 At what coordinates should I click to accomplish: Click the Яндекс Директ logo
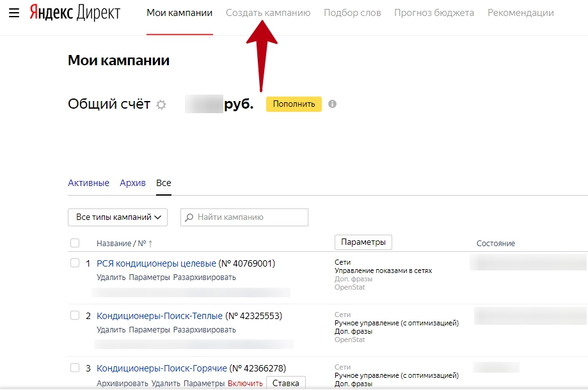75,13
